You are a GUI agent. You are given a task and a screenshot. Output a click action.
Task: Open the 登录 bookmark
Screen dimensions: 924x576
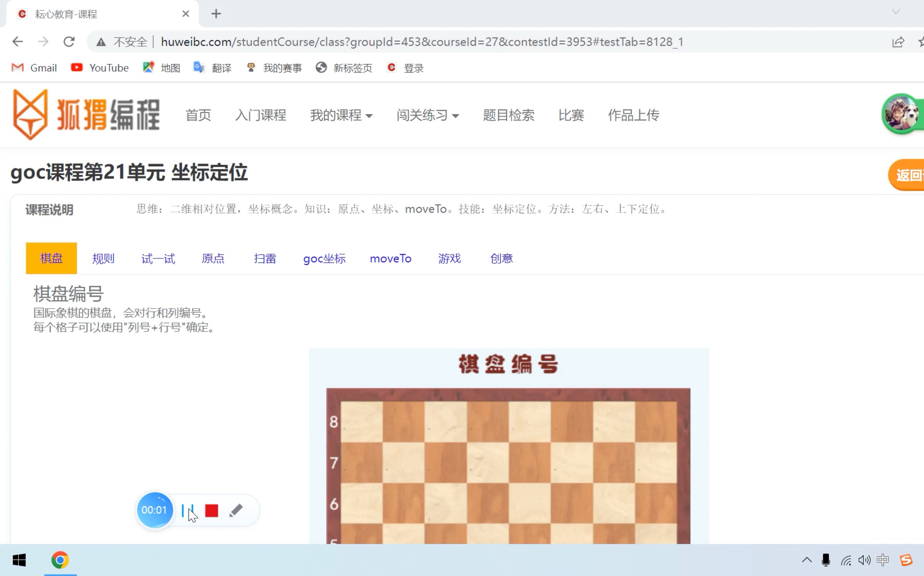(x=405, y=68)
